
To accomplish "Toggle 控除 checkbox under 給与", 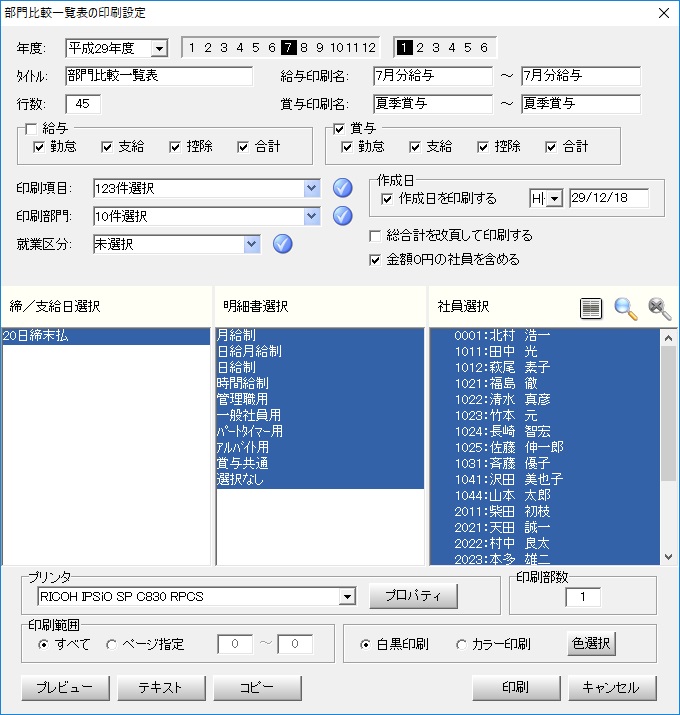I will (175, 147).
